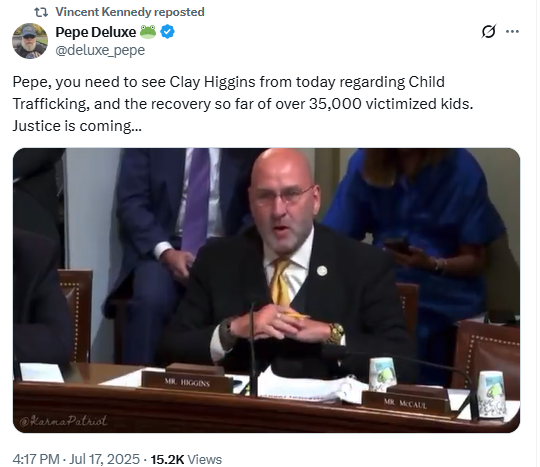
Task: Open the @deluxe_pepe handle link
Action: pos(100,50)
